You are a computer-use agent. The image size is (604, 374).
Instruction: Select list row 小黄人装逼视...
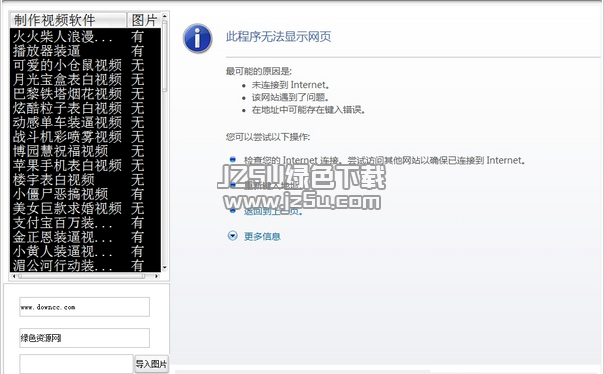pyautogui.click(x=85, y=251)
